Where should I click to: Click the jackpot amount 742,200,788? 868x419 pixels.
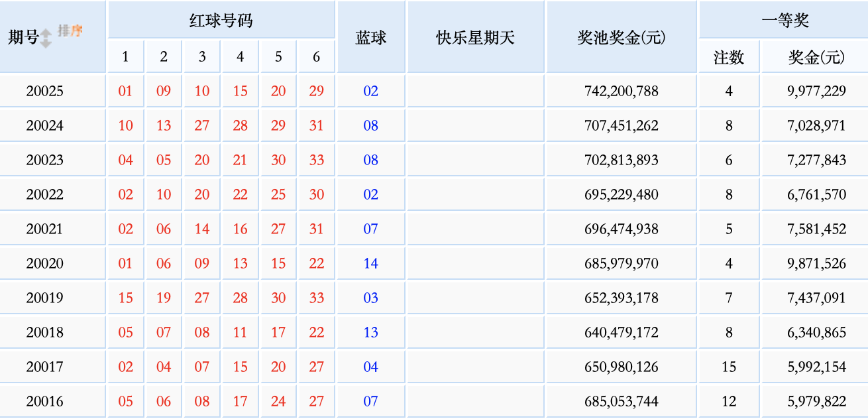coord(620,90)
